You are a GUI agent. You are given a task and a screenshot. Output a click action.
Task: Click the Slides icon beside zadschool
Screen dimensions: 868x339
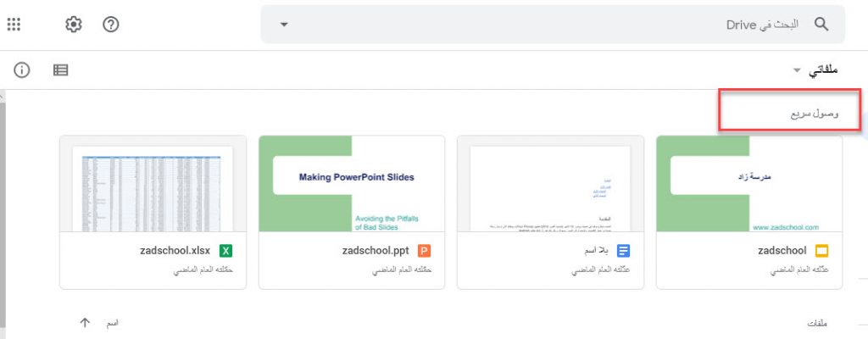822,251
